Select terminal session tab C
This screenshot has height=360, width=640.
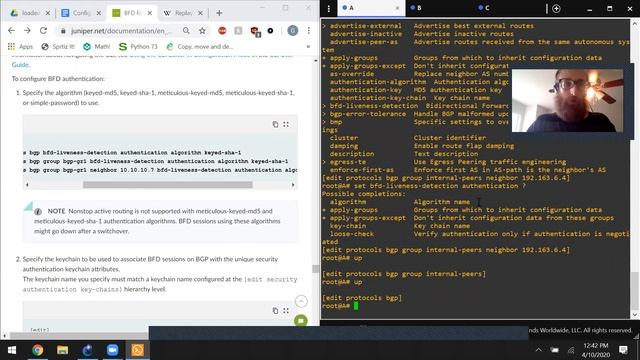coord(506,8)
